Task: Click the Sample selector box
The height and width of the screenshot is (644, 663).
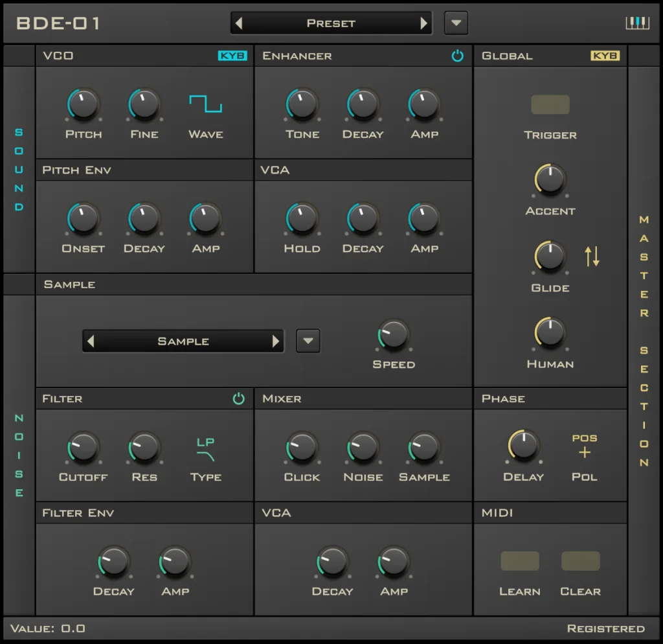Action: 183,341
